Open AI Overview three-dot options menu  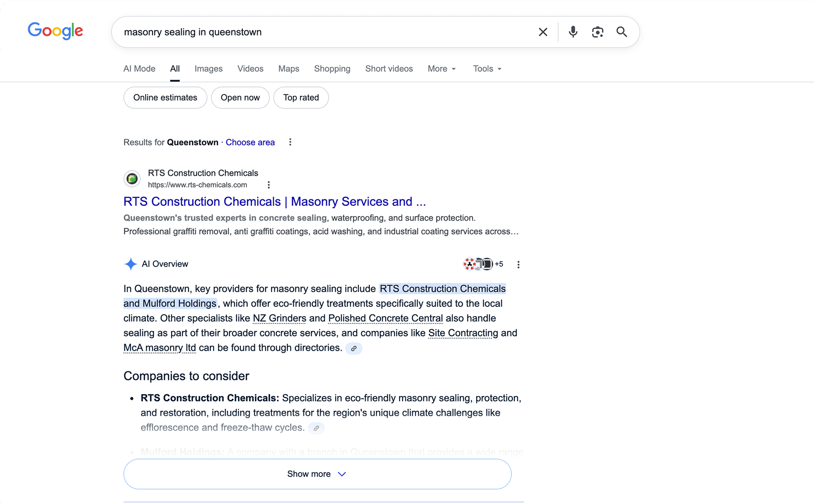(x=518, y=265)
